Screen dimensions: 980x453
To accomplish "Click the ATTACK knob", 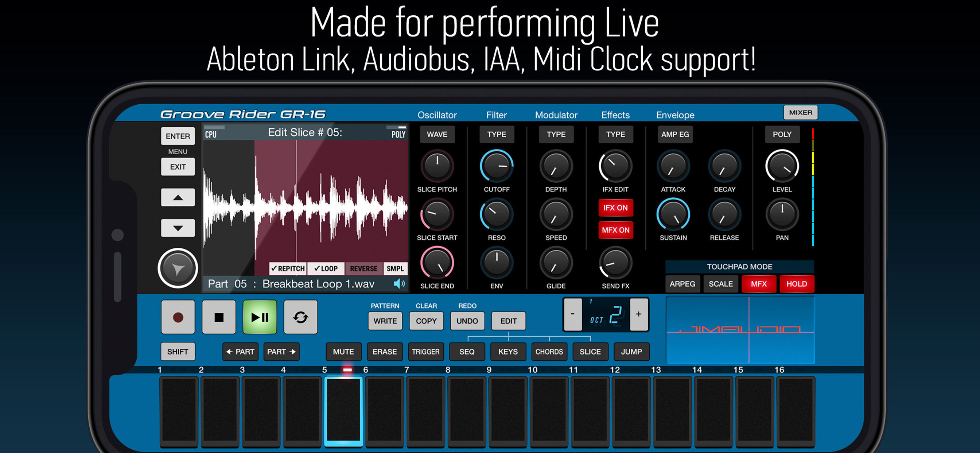I will tap(673, 166).
